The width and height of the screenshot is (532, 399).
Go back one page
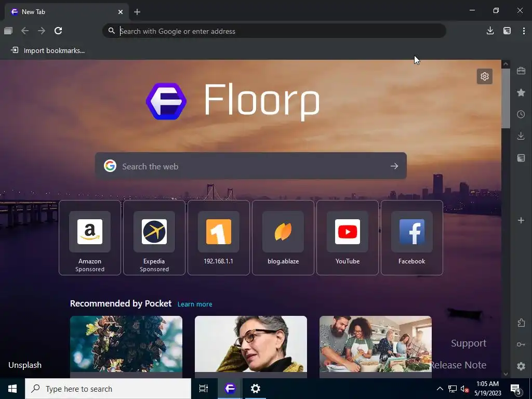(x=25, y=31)
